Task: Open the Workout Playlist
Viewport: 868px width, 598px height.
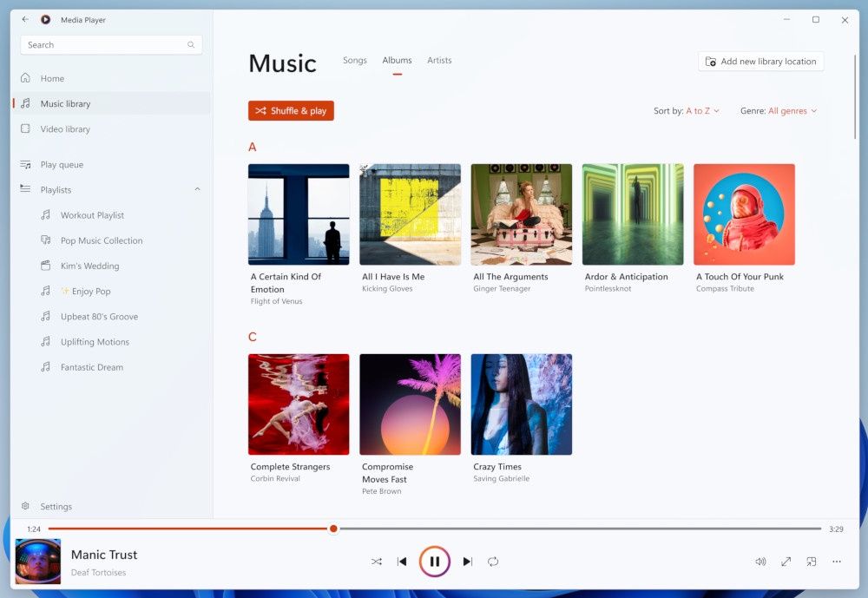Action: pyautogui.click(x=111, y=215)
